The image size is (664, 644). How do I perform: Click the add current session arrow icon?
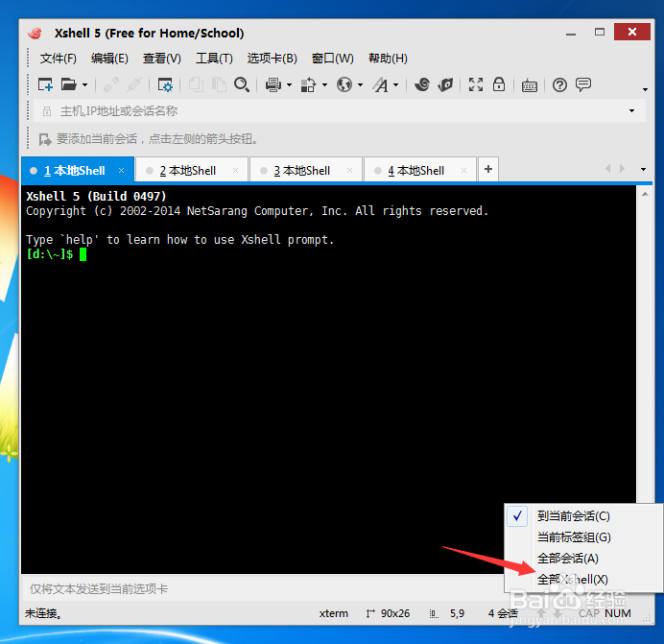coord(45,139)
